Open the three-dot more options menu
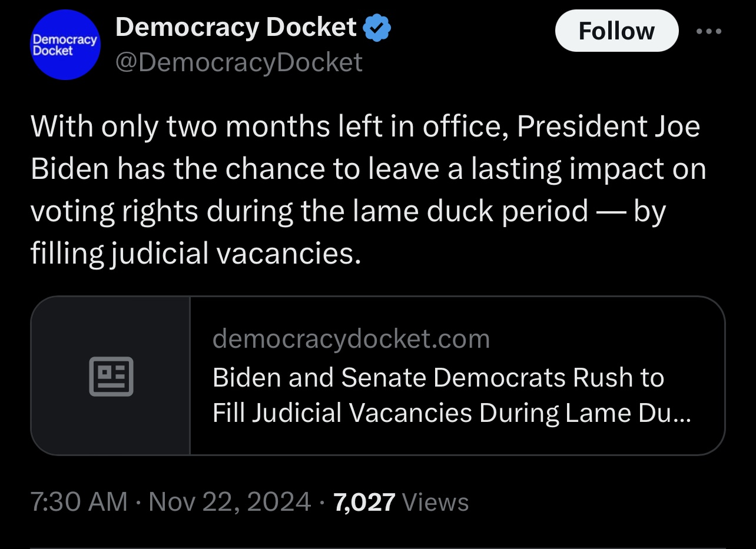Screen dimensions: 756x549 pyautogui.click(x=708, y=31)
